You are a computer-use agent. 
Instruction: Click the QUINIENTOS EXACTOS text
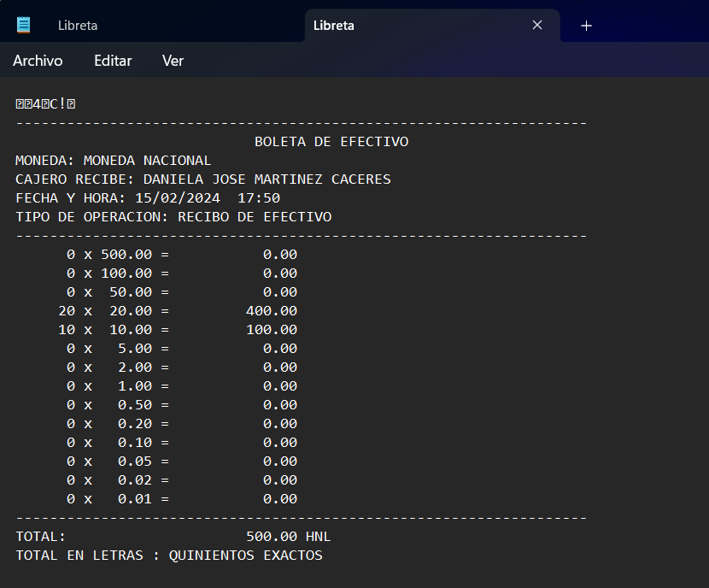[x=246, y=556]
